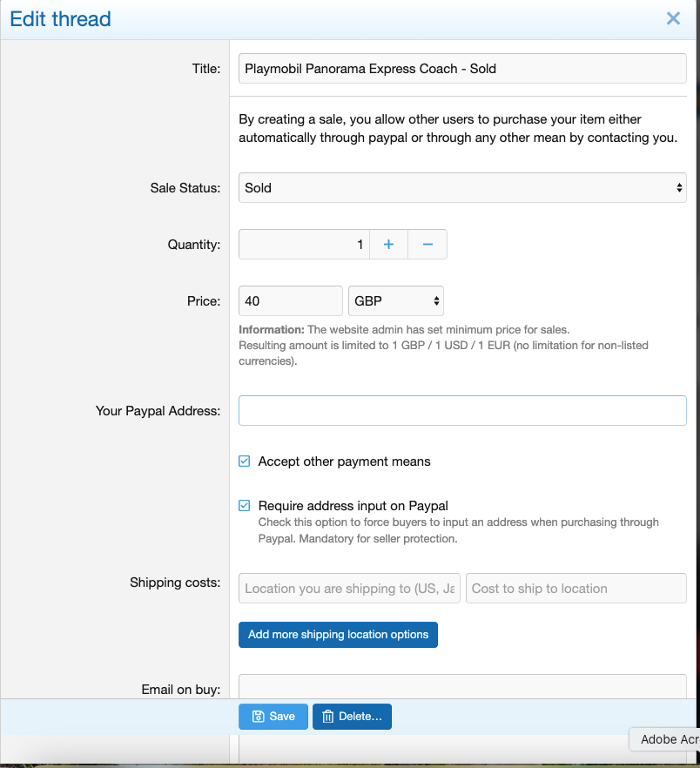Click the Email on buy field
Image resolution: width=700 pixels, height=768 pixels.
(462, 687)
